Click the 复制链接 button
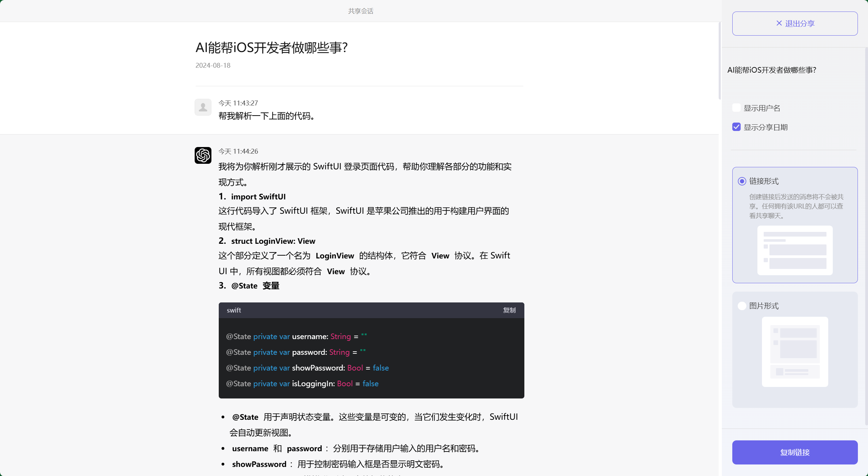Viewport: 868px width, 476px height. (x=795, y=452)
